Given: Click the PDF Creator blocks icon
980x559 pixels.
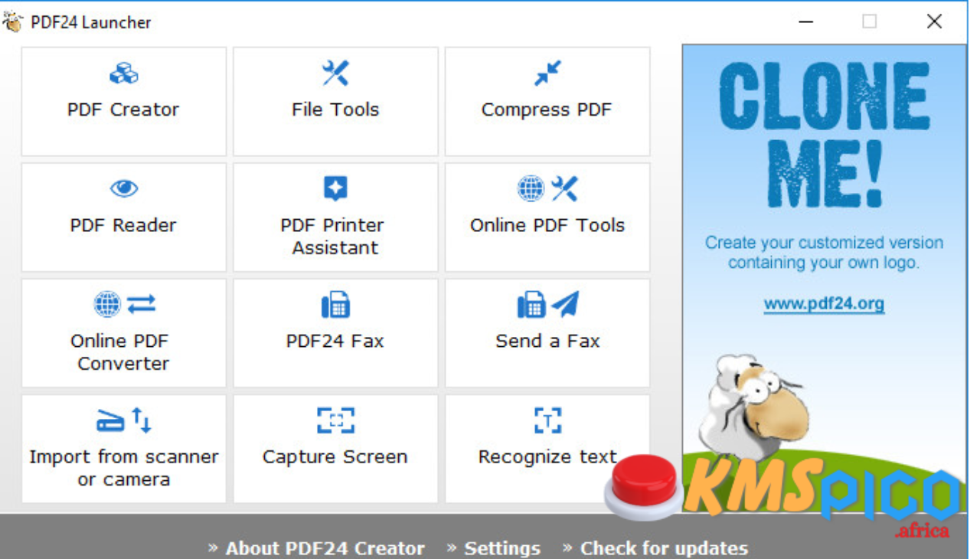Looking at the screenshot, I should tap(124, 74).
